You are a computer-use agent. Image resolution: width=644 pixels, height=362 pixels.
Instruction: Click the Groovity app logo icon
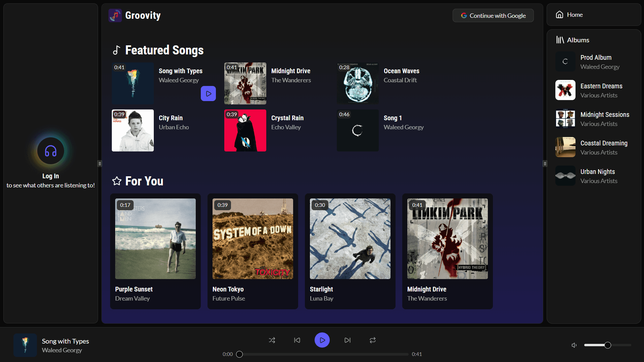pos(115,15)
